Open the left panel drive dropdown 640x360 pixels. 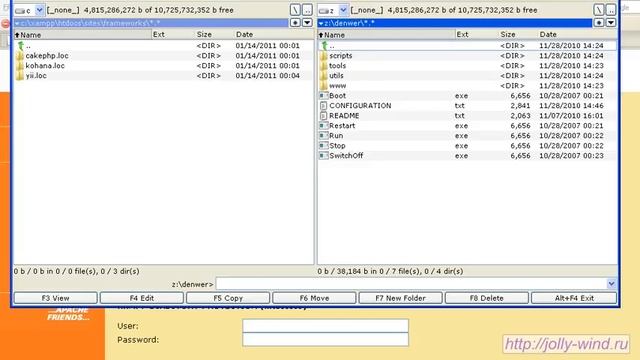(39, 10)
